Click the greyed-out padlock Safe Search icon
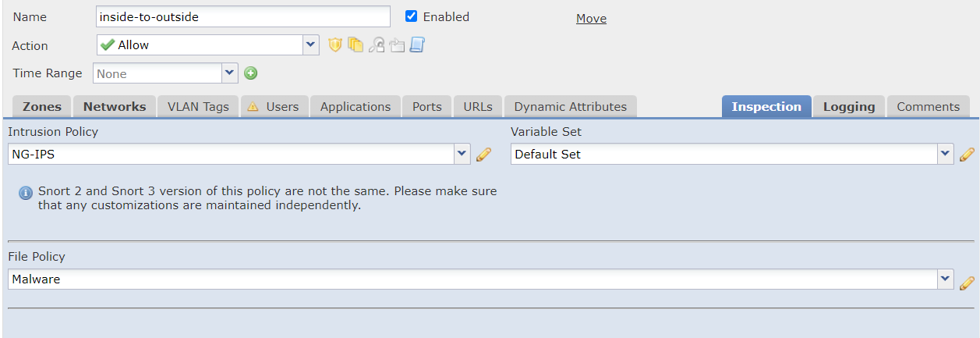The width and height of the screenshot is (980, 338). tap(377, 45)
